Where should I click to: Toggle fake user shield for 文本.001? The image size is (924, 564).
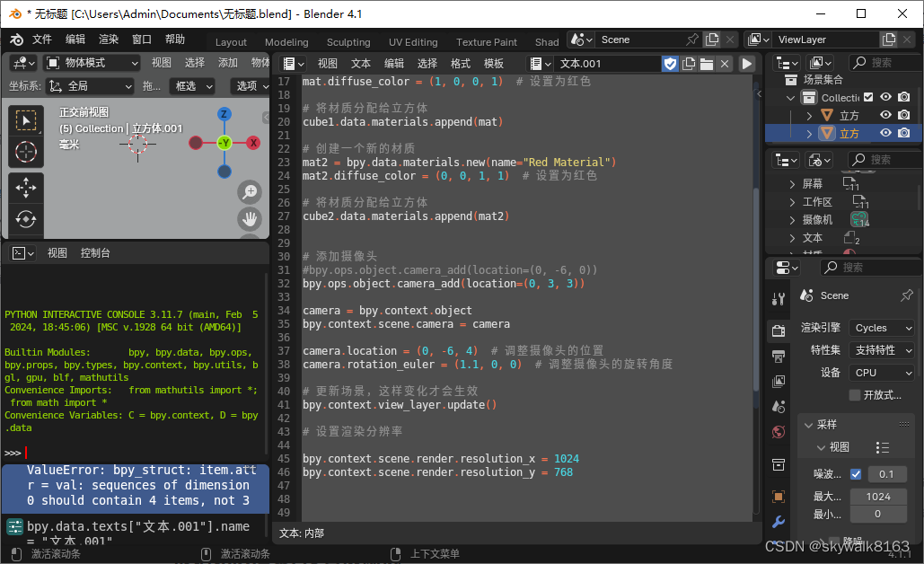[670, 64]
